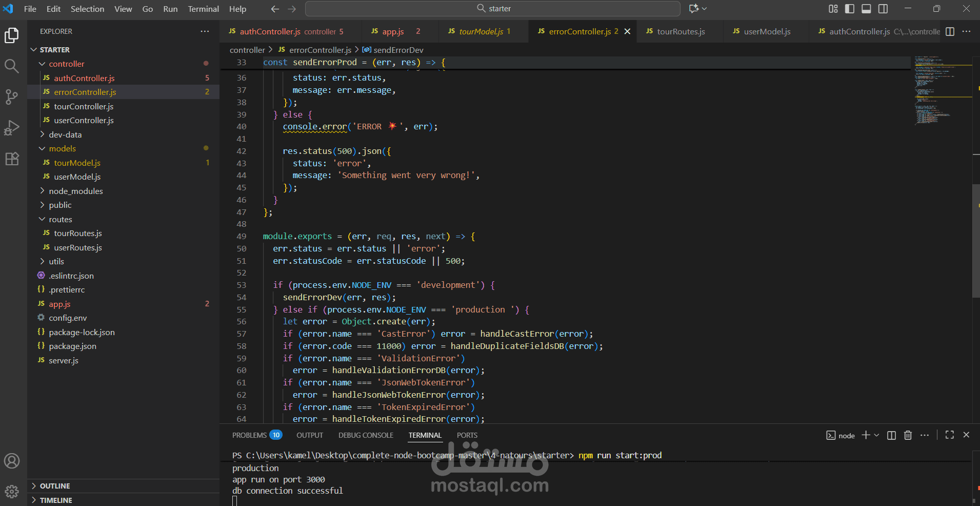Screen dimensions: 980x506
Task: Switch to the app.js editor tab
Action: coord(401,31)
